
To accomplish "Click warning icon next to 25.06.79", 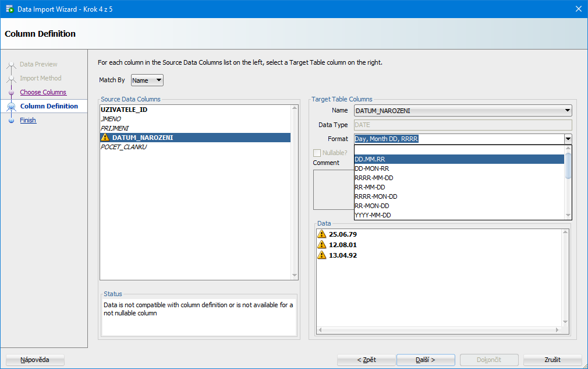I will pyautogui.click(x=322, y=234).
